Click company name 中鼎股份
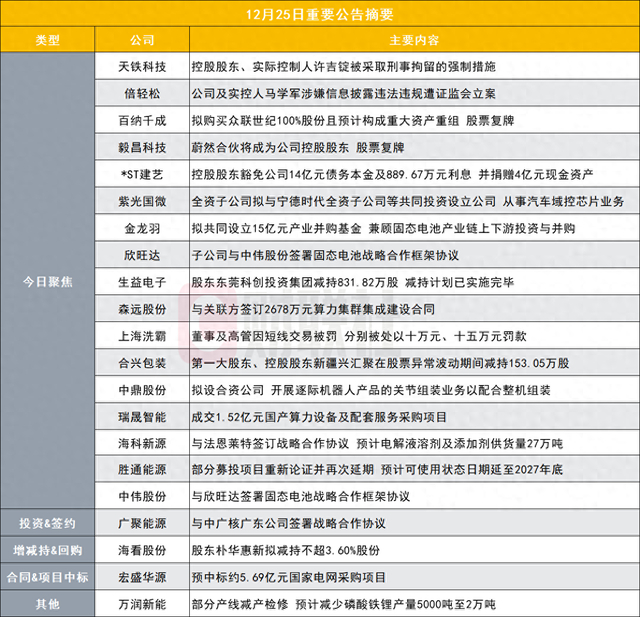Viewport: 640px width, 617px height. coord(142,390)
